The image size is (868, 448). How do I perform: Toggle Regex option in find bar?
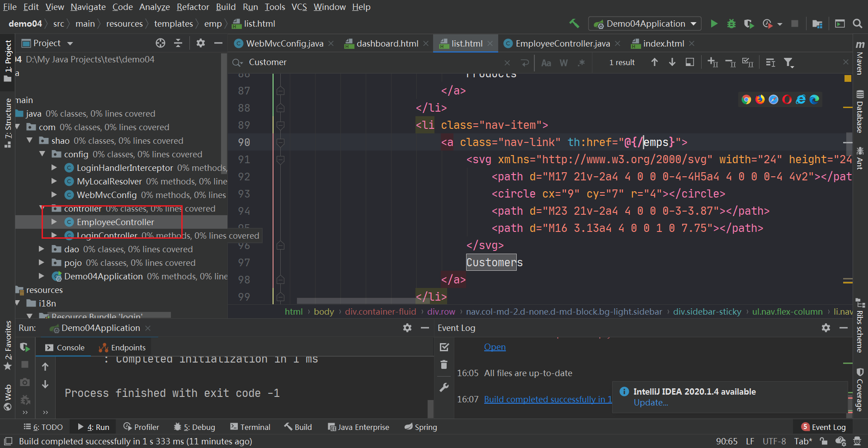click(581, 63)
